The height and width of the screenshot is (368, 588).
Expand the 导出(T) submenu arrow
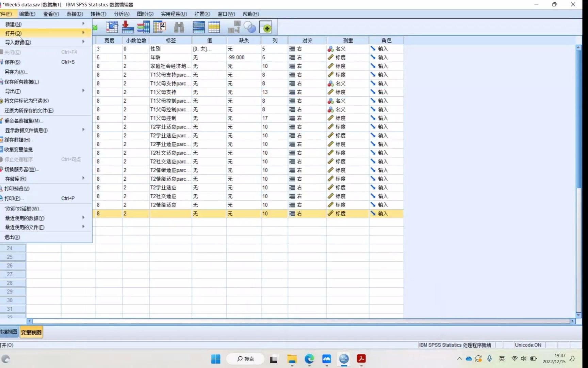point(83,91)
